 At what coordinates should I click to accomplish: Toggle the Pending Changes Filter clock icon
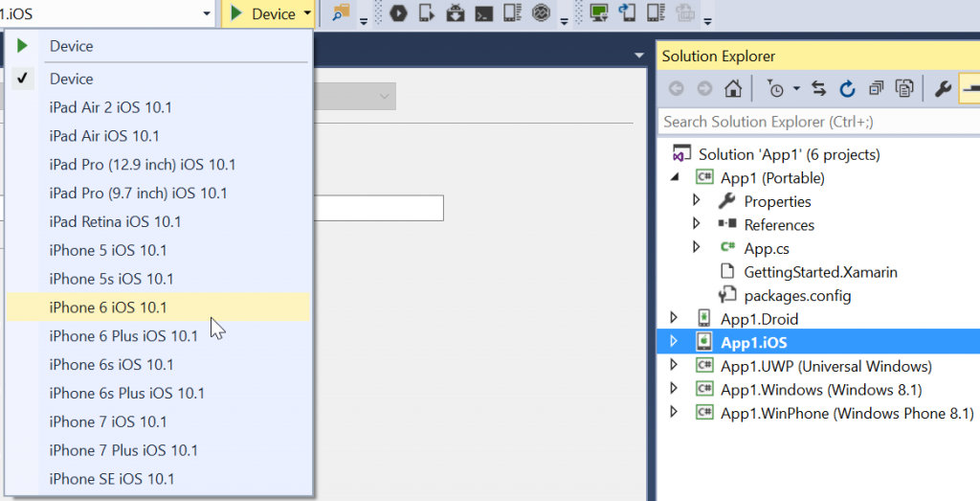pyautogui.click(x=775, y=89)
